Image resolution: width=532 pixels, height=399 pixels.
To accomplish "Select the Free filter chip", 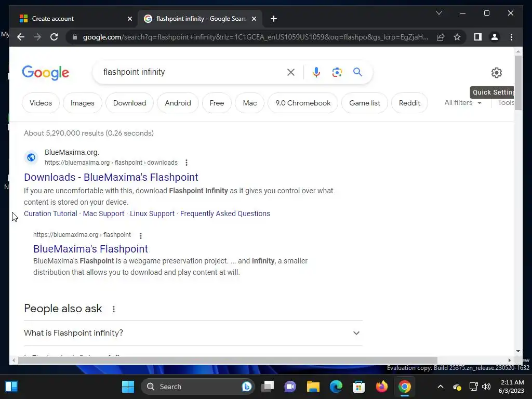I will (217, 103).
